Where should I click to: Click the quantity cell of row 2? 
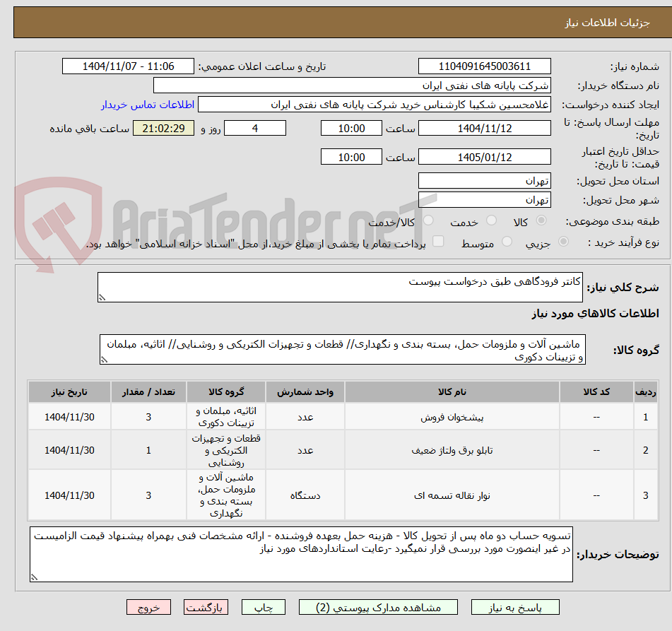(x=148, y=450)
